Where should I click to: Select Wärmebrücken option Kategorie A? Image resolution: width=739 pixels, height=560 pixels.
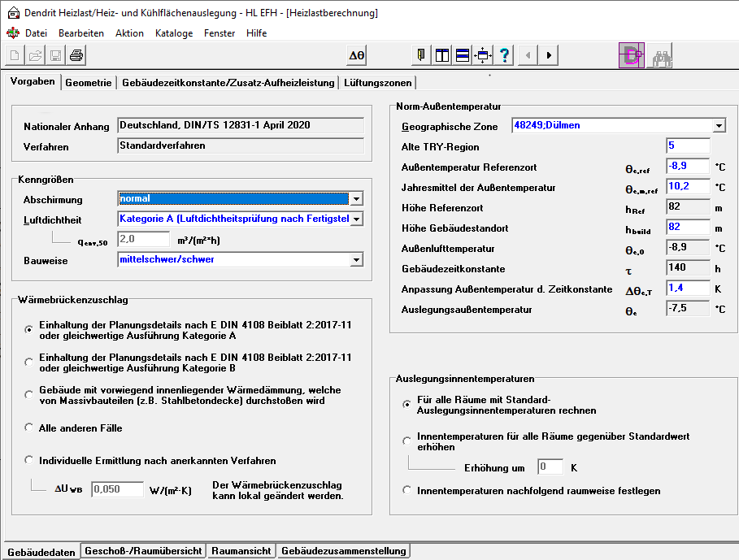pyautogui.click(x=29, y=330)
